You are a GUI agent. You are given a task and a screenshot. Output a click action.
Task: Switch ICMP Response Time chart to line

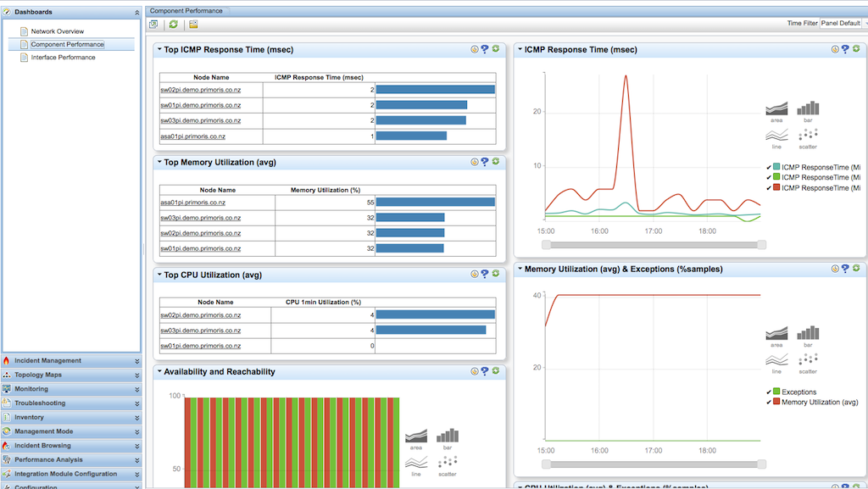pyautogui.click(x=776, y=139)
